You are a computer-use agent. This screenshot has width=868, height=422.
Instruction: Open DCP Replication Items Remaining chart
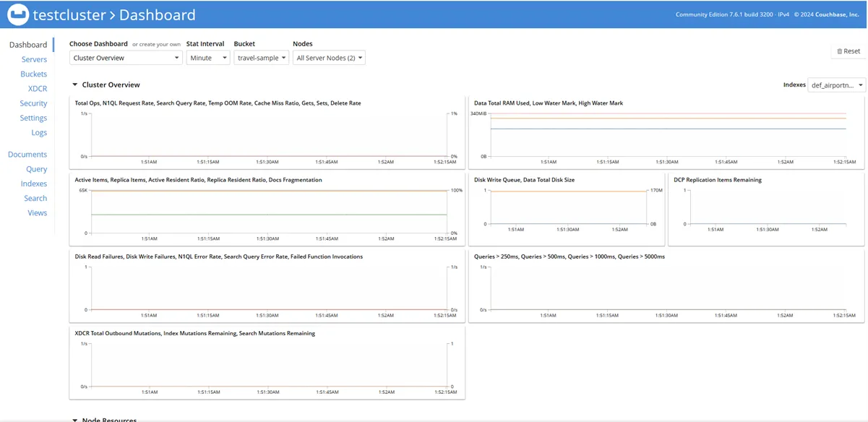pos(766,207)
